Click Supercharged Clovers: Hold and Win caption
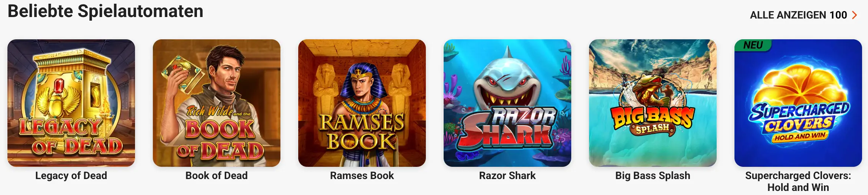This screenshot has height=195, width=868. click(x=798, y=181)
